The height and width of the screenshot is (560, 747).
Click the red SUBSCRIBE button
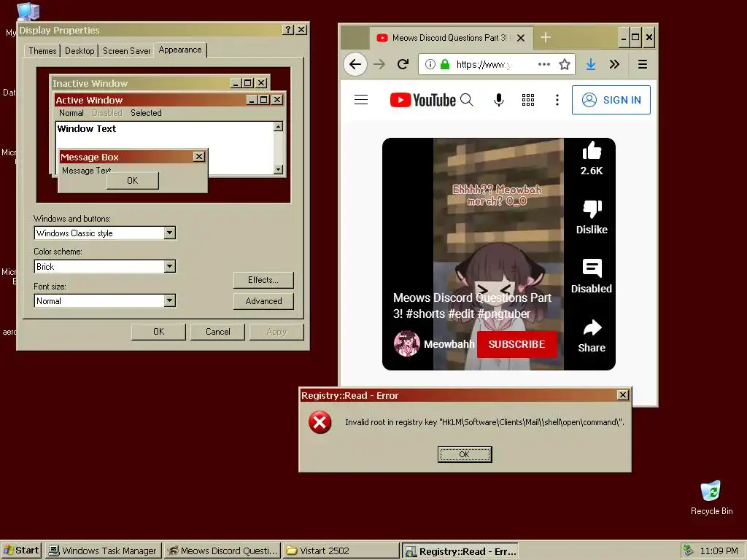pos(517,344)
